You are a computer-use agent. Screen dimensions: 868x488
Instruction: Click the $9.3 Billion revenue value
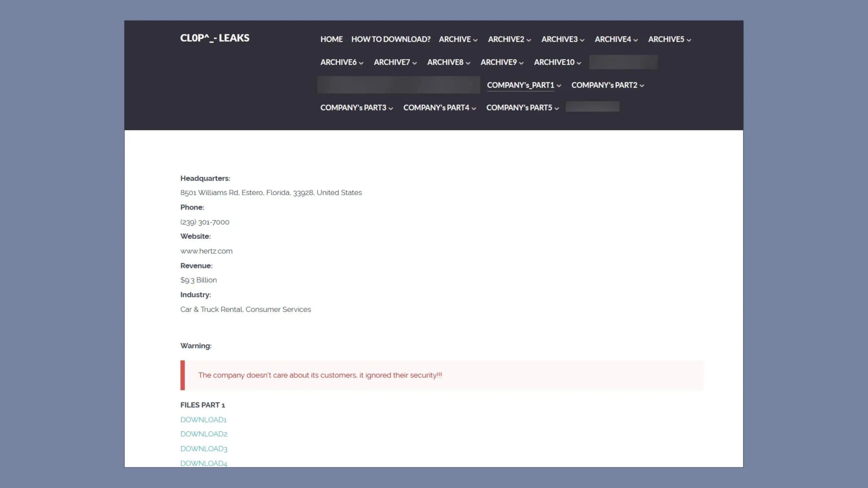click(x=198, y=280)
